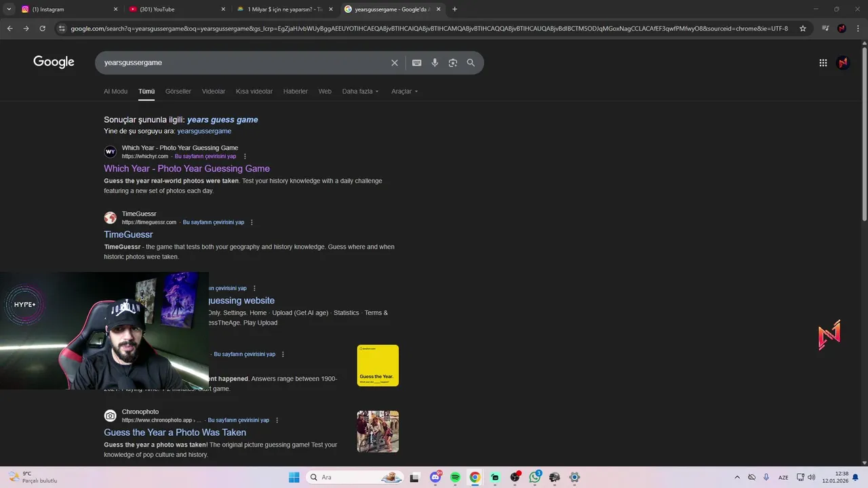This screenshot has width=868, height=488.
Task: Open Windows Start menu
Action: [x=294, y=477]
